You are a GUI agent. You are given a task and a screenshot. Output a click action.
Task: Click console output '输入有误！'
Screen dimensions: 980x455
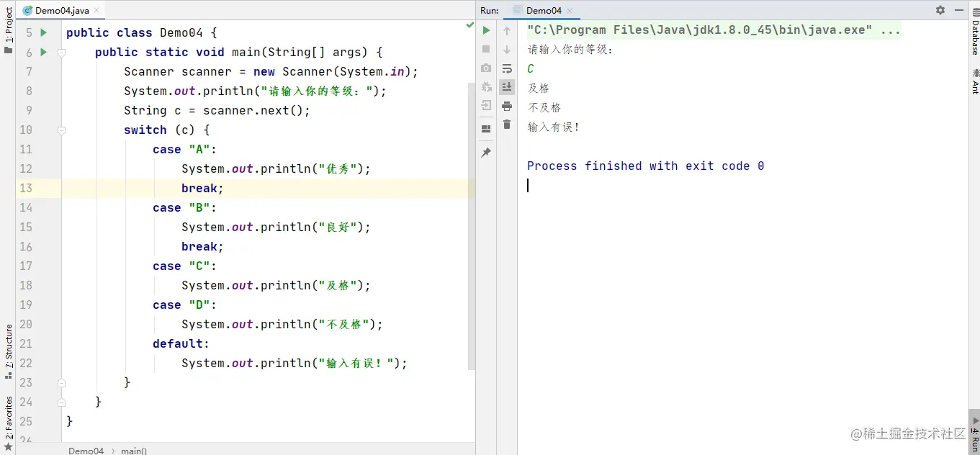(554, 127)
